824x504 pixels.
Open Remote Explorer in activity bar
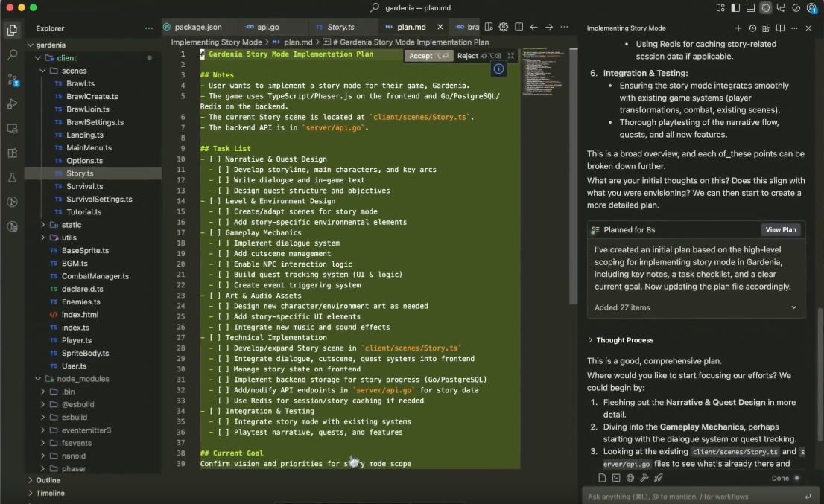point(12,129)
